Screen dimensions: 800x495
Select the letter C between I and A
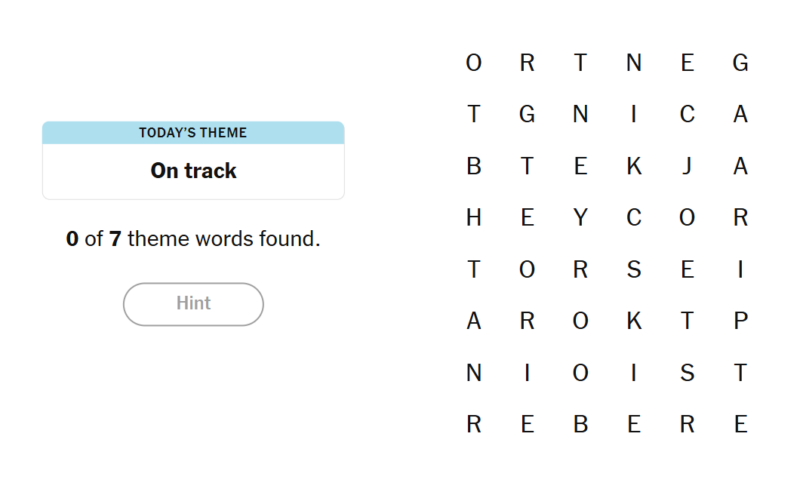[x=687, y=116]
